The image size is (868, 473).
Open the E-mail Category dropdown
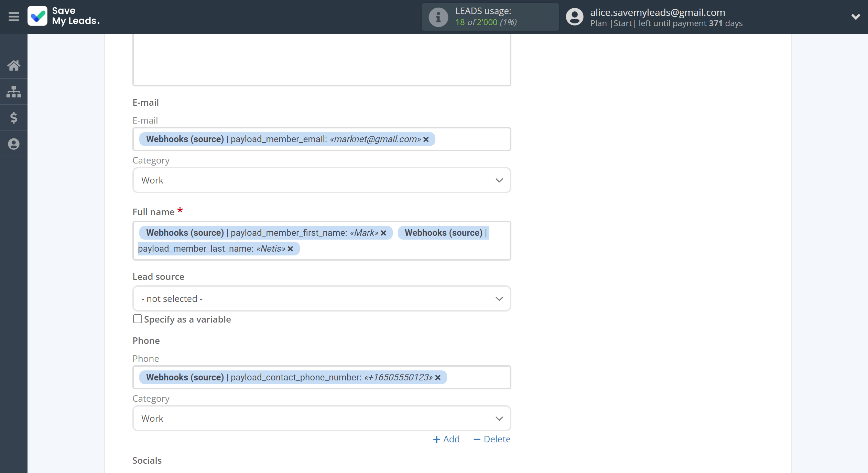[x=322, y=180]
